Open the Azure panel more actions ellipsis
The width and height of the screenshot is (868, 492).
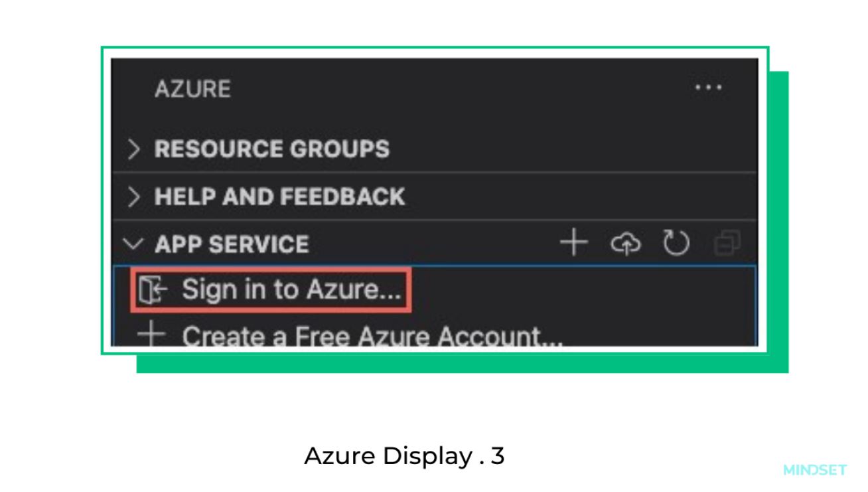pyautogui.click(x=708, y=88)
